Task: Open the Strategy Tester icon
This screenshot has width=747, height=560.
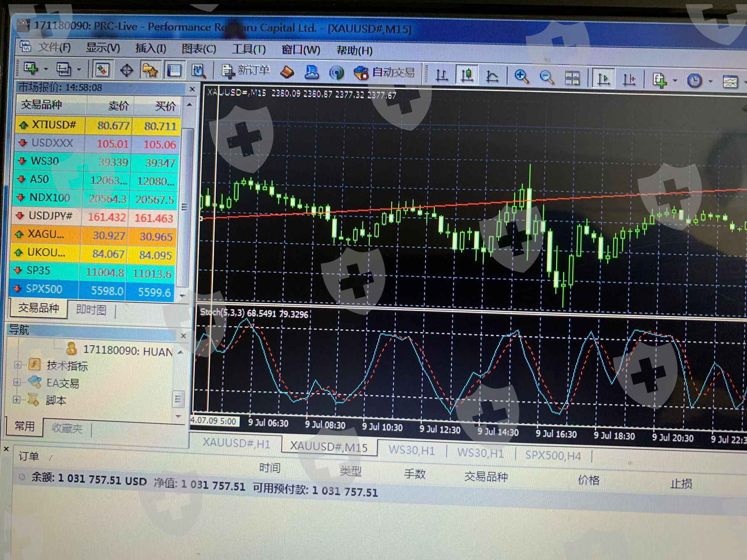Action: (x=198, y=71)
